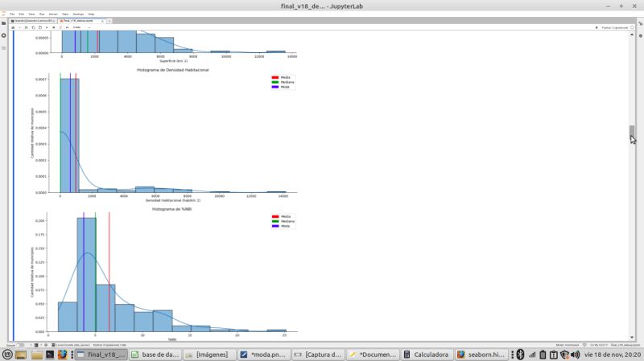Run the selected cell
Viewport: 644px width, 361px height.
tap(47, 27)
